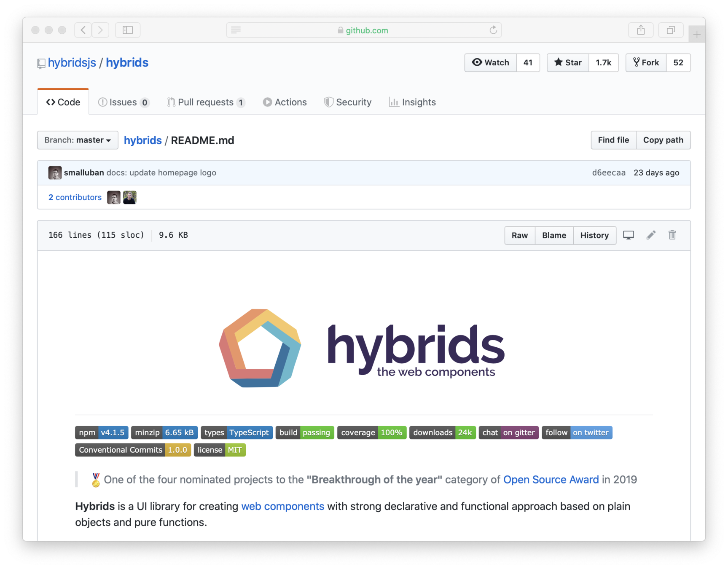The height and width of the screenshot is (569, 728).
Task: Open the Insights tab
Action: click(x=412, y=102)
